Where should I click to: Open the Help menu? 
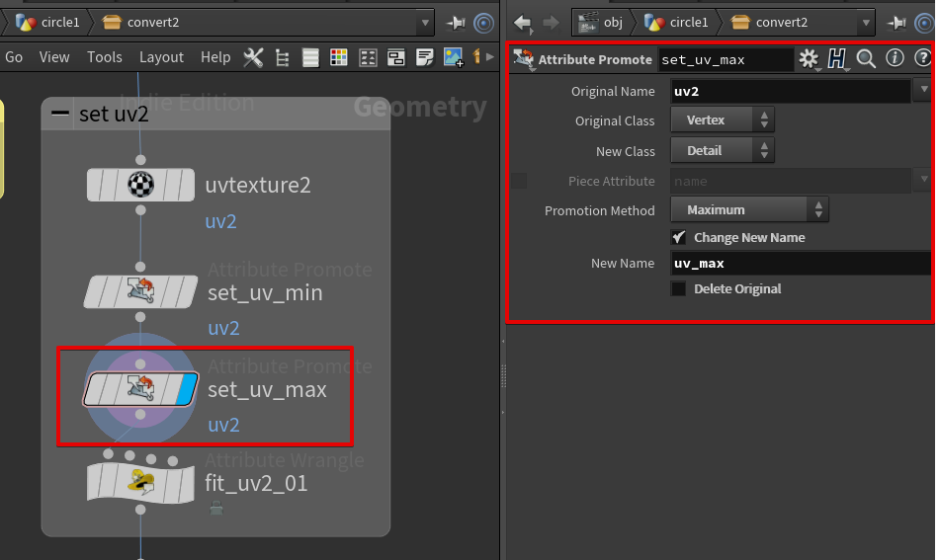[215, 57]
